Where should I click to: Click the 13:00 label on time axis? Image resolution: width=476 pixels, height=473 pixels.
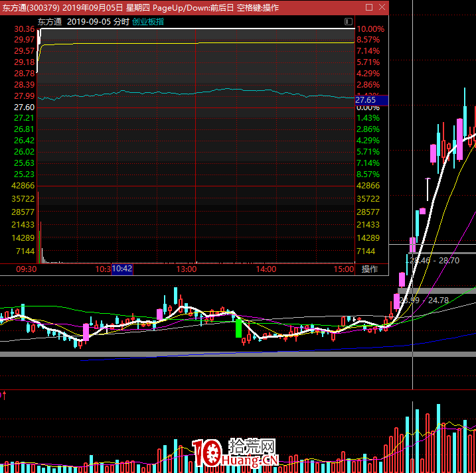(x=187, y=269)
